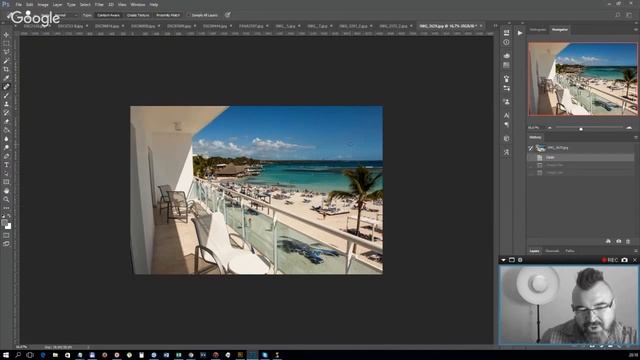Toggle Quick Mask mode icon
Viewport: 640px width, 360px height.
(6, 236)
